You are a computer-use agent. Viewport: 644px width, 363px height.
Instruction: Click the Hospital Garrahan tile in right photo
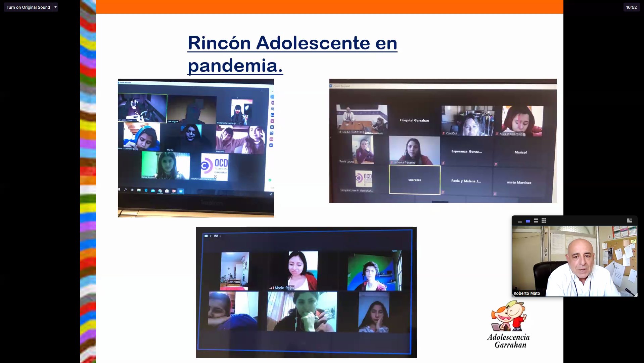pos(414,120)
